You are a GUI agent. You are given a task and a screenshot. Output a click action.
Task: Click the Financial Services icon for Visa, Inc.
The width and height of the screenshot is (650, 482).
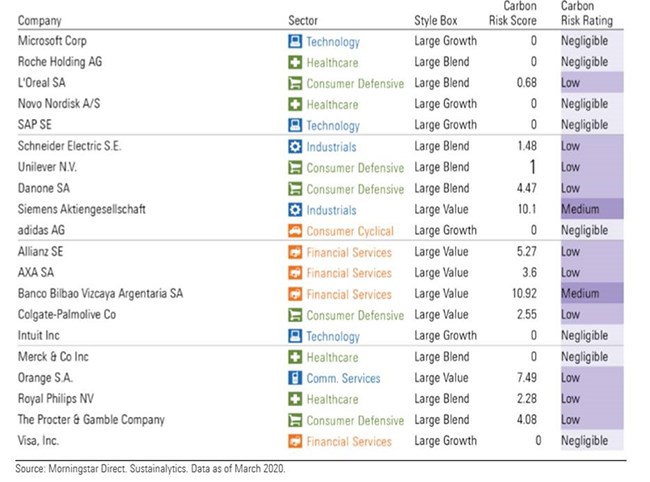coord(294,441)
